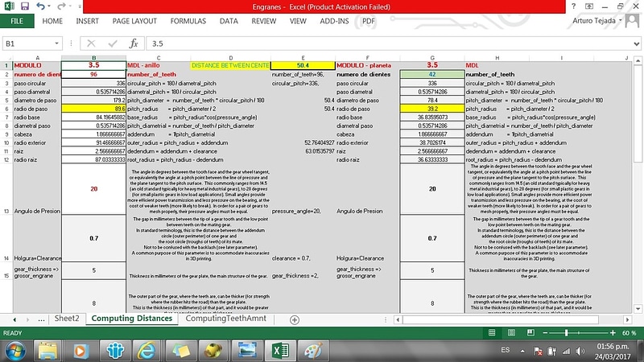Open ribbon display options button
This screenshot has width=644, height=362.
(x=589, y=6)
